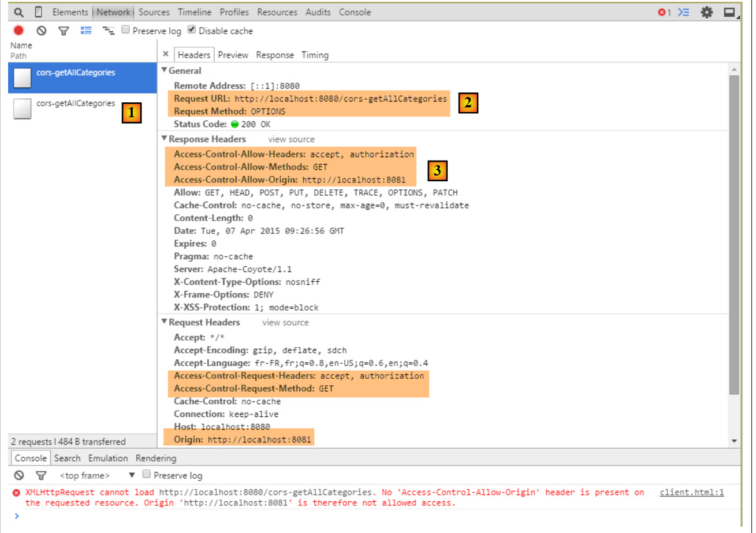Collapse the General section
756x533 pixels.
click(x=164, y=70)
